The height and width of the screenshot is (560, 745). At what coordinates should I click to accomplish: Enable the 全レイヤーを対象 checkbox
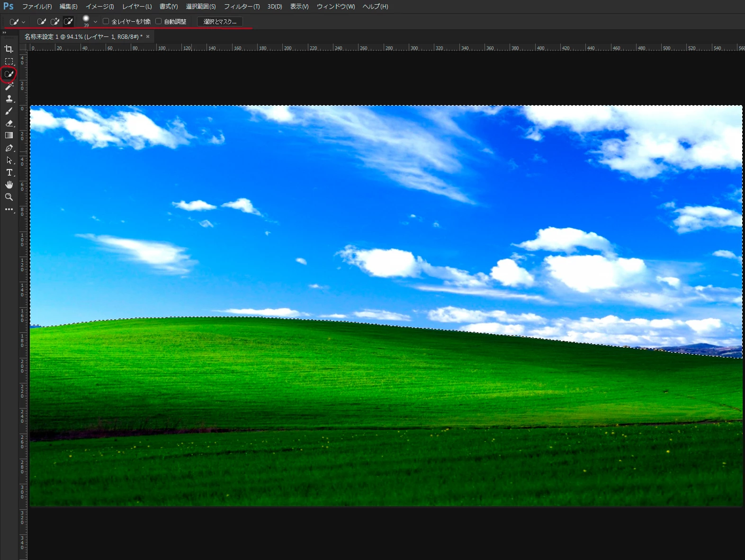pos(106,21)
